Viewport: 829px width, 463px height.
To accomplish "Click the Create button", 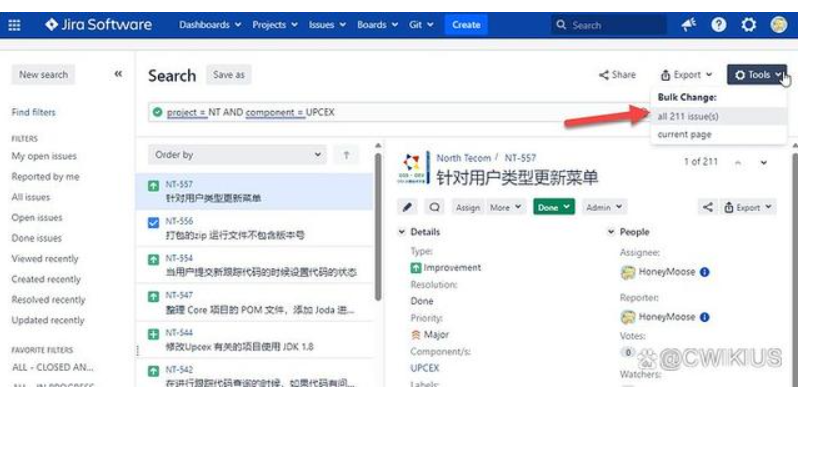I will [466, 25].
